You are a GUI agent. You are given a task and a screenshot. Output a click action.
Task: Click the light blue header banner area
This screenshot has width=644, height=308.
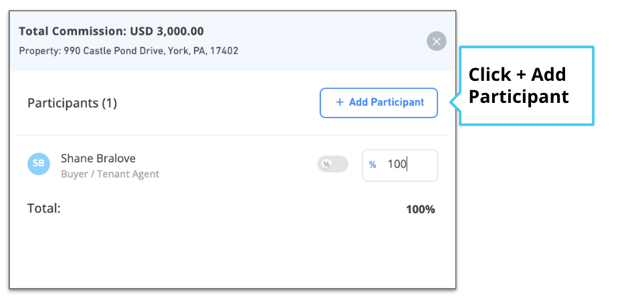(x=233, y=41)
